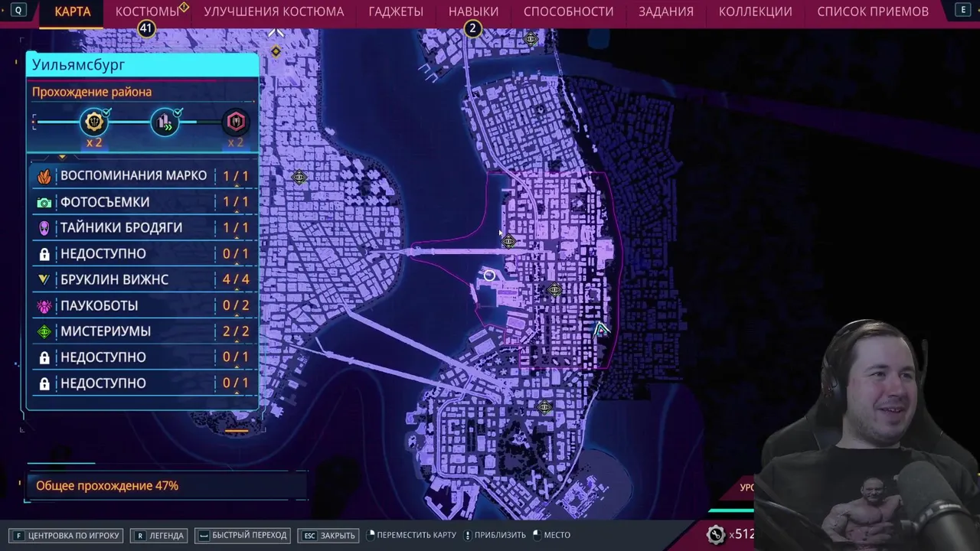Click the 41 badge under КОСТЮМЫ

[x=145, y=28]
